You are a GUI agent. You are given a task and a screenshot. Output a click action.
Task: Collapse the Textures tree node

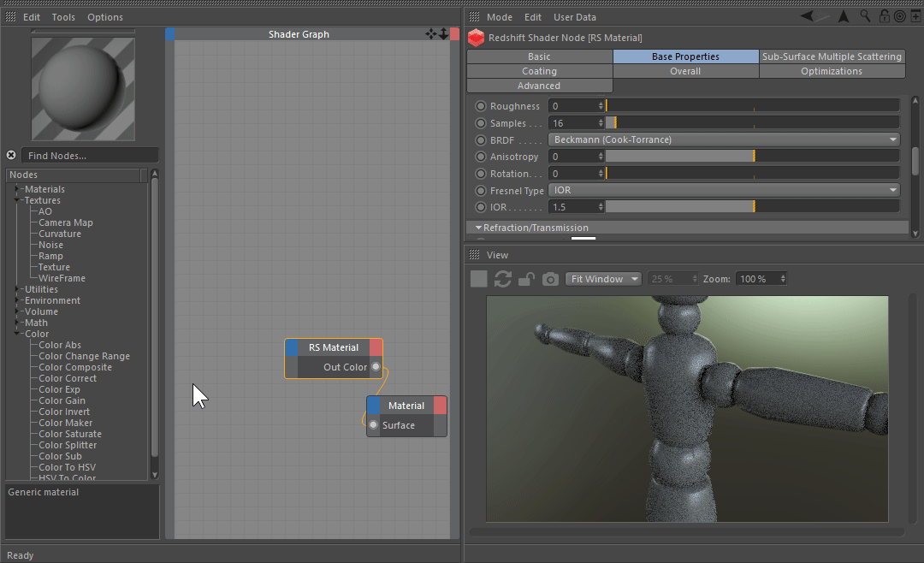click(16, 200)
